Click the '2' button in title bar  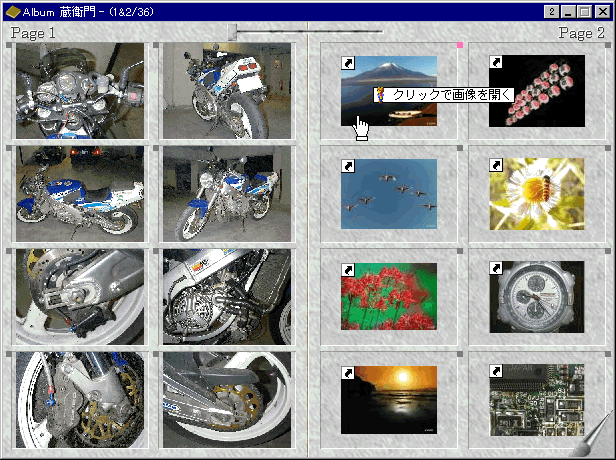pos(552,12)
